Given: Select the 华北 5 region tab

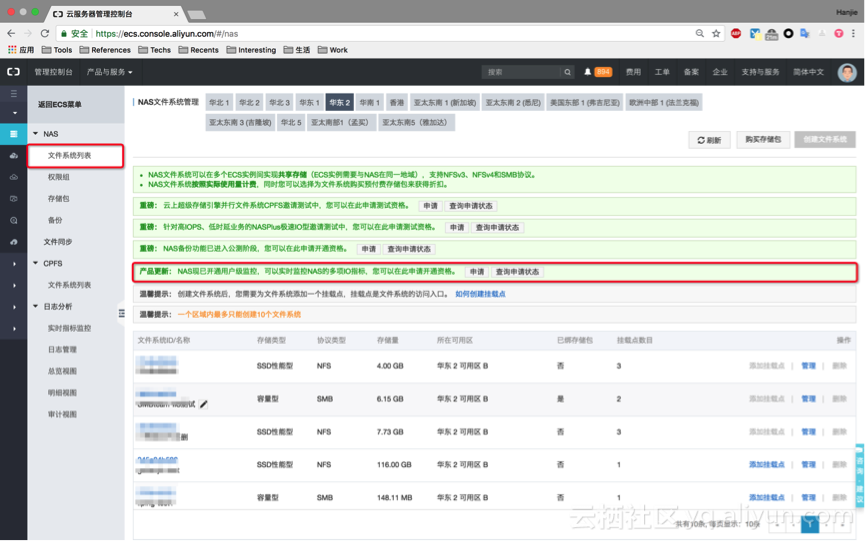Looking at the screenshot, I should pos(291,122).
